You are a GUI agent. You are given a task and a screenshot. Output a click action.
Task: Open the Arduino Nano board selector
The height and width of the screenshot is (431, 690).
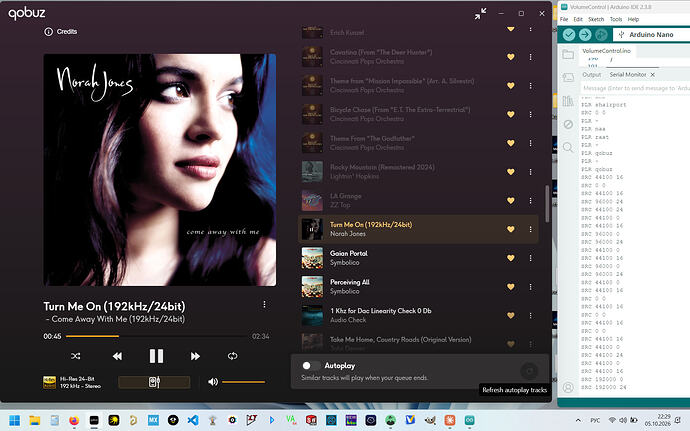coord(651,34)
